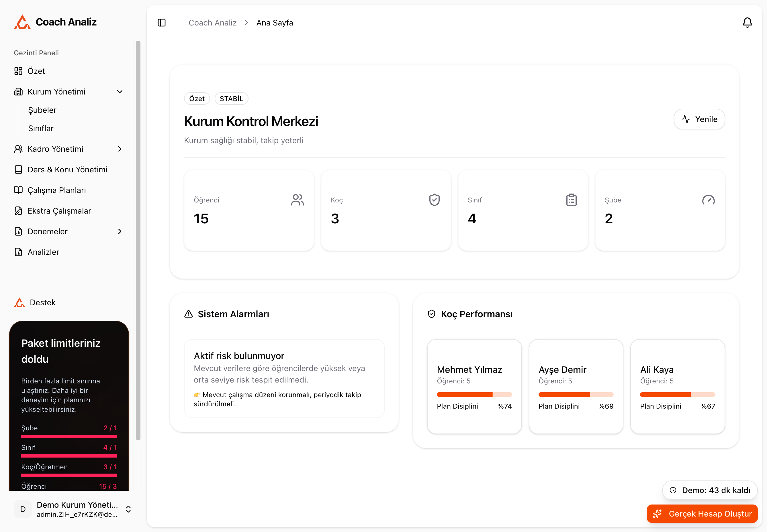Expand the Kadro Yönetimi submenu
The height and width of the screenshot is (532, 767).
click(x=120, y=149)
